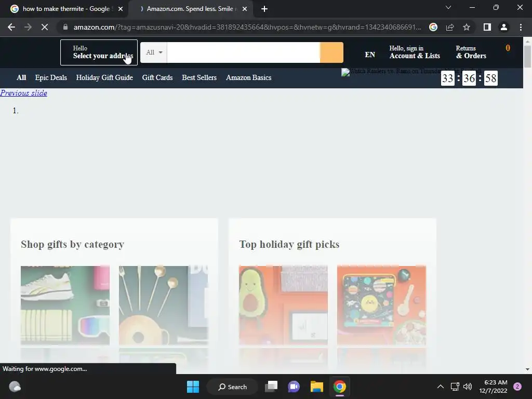Viewport: 532px width, 399px height.
Task: Open the Windows Start menu
Action: pyautogui.click(x=193, y=387)
